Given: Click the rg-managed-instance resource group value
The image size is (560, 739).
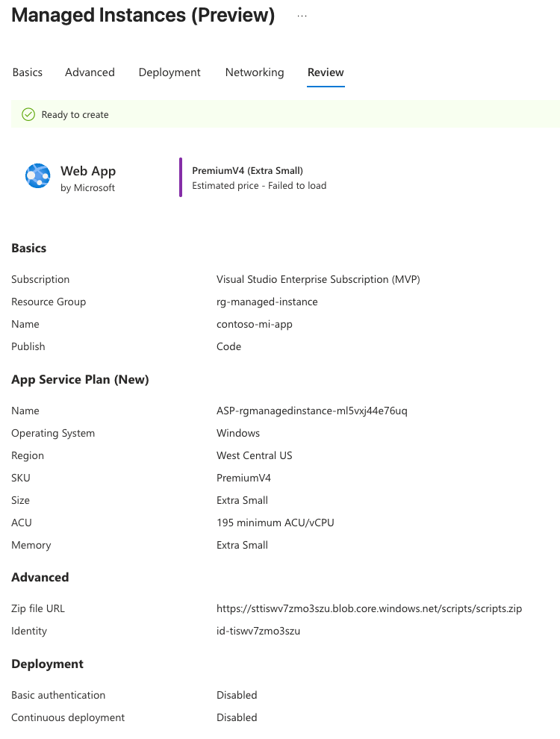Looking at the screenshot, I should (x=267, y=302).
